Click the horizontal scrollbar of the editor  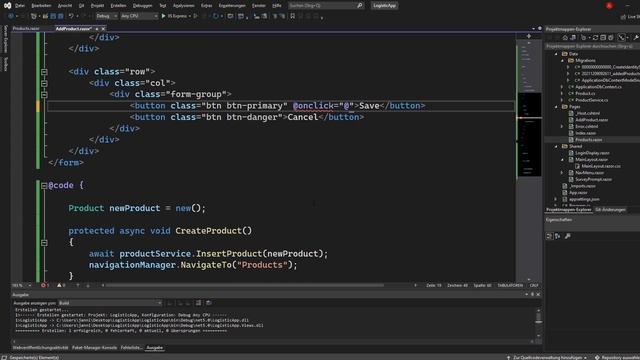click(x=245, y=285)
